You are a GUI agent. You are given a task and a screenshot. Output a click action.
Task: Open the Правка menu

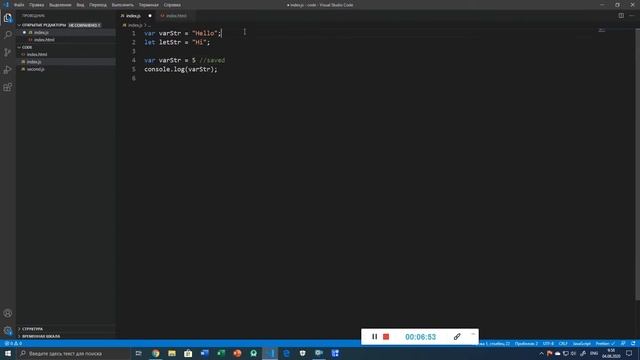(x=36, y=5)
